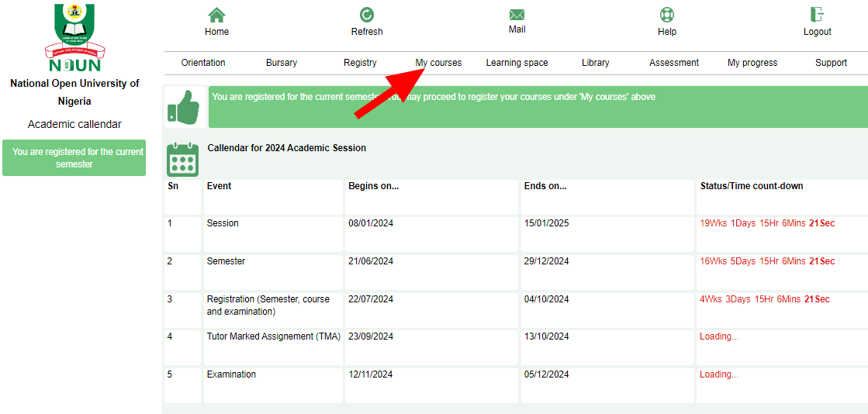Open the Registry menu
The image size is (868, 414).
(360, 63)
